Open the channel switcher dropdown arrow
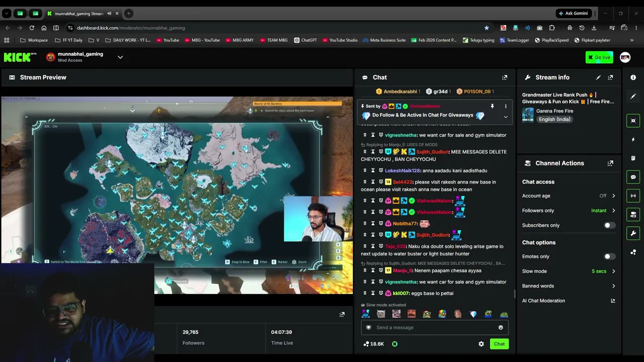Screen dimensions: 644x362 coord(120,57)
